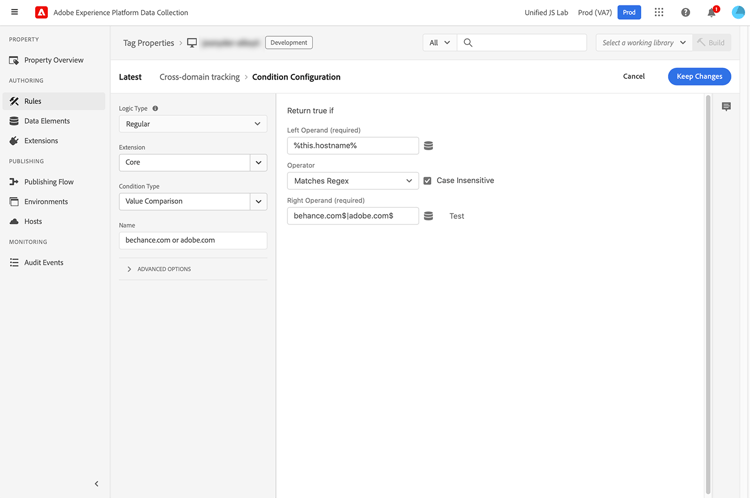Screen dimensions: 750x498
Task: Open the notifications bell icon
Action: point(712,12)
